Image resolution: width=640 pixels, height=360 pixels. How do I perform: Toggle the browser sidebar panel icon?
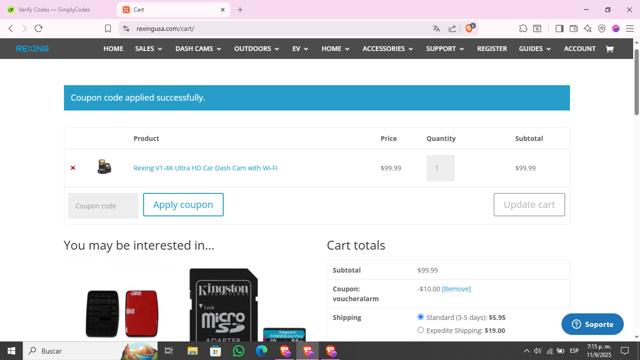point(559,29)
